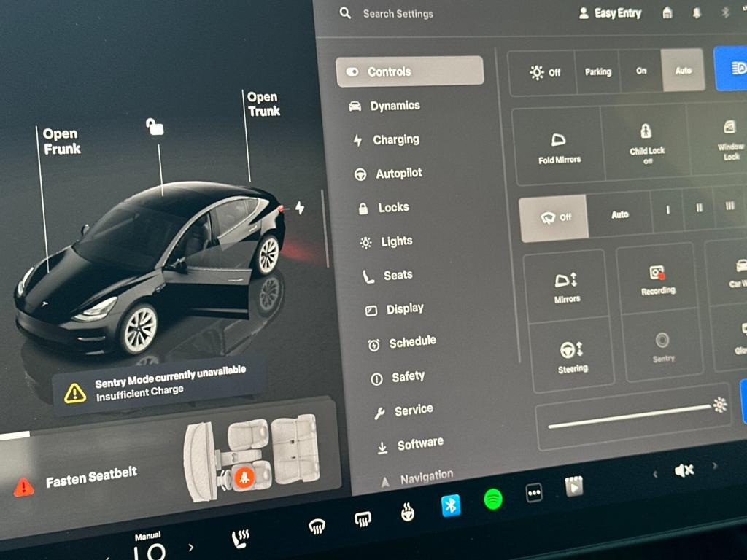Image resolution: width=747 pixels, height=560 pixels.
Task: Tap the climate Manual temperature display
Action: click(148, 547)
